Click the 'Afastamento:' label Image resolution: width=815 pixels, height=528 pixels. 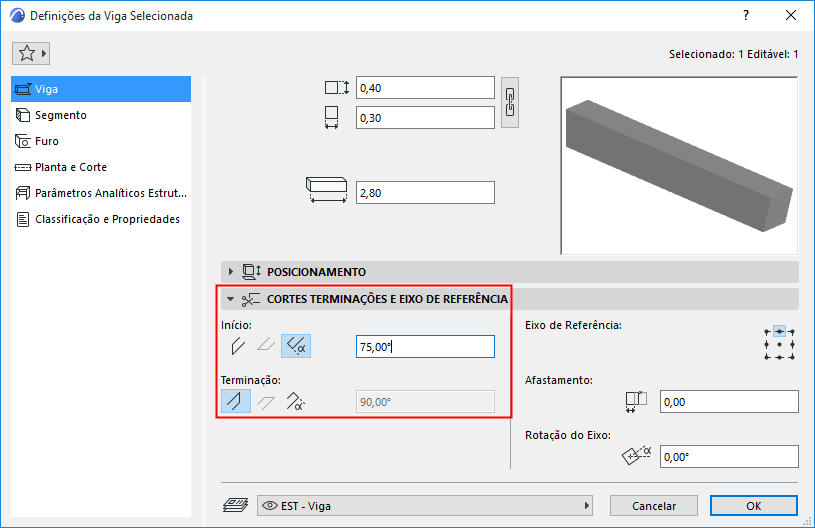pyautogui.click(x=559, y=380)
